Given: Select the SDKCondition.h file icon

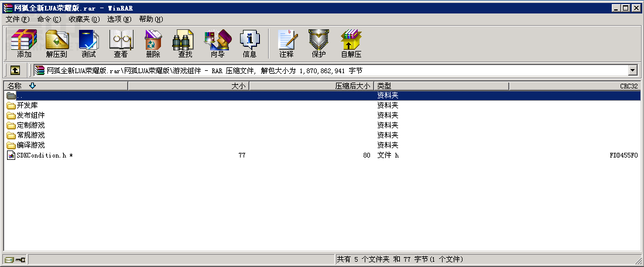Looking at the screenshot, I should click(x=11, y=155).
